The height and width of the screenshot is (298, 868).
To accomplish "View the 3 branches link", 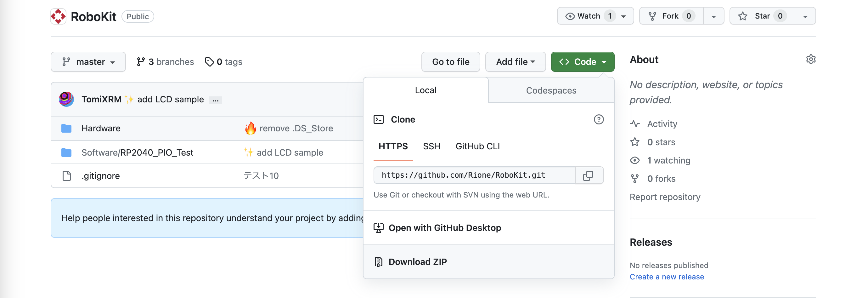I will point(165,62).
